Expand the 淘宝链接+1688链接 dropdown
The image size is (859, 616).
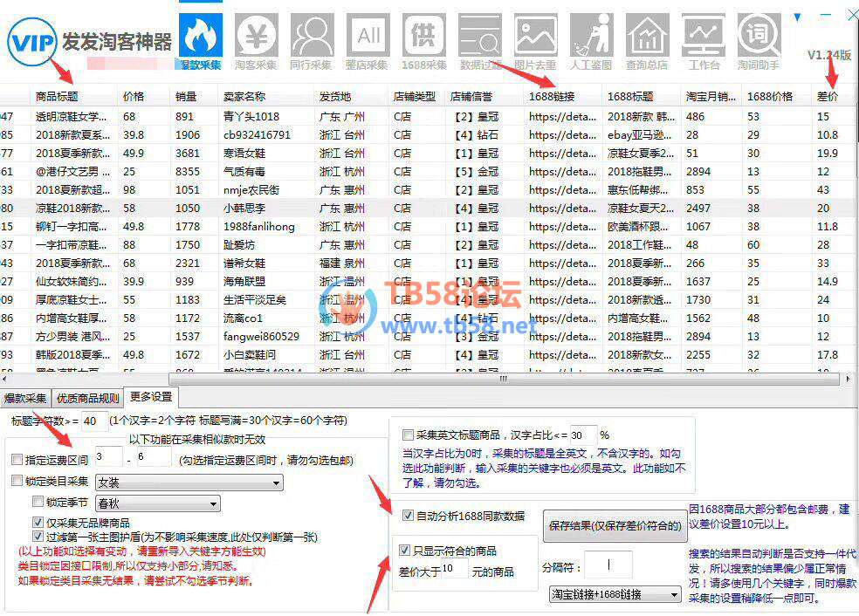(615, 595)
